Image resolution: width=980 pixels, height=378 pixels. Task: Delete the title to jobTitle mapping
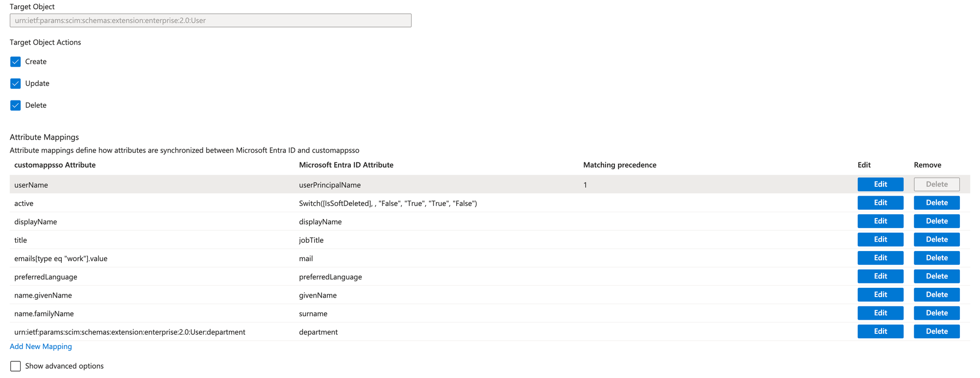tap(936, 240)
